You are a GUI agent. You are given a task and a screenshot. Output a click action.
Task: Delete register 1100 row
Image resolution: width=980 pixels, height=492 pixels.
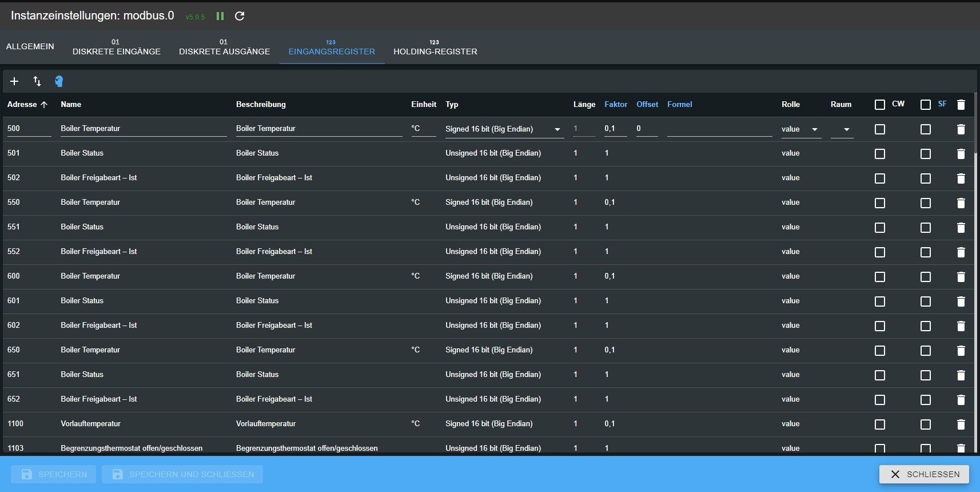[x=961, y=424]
